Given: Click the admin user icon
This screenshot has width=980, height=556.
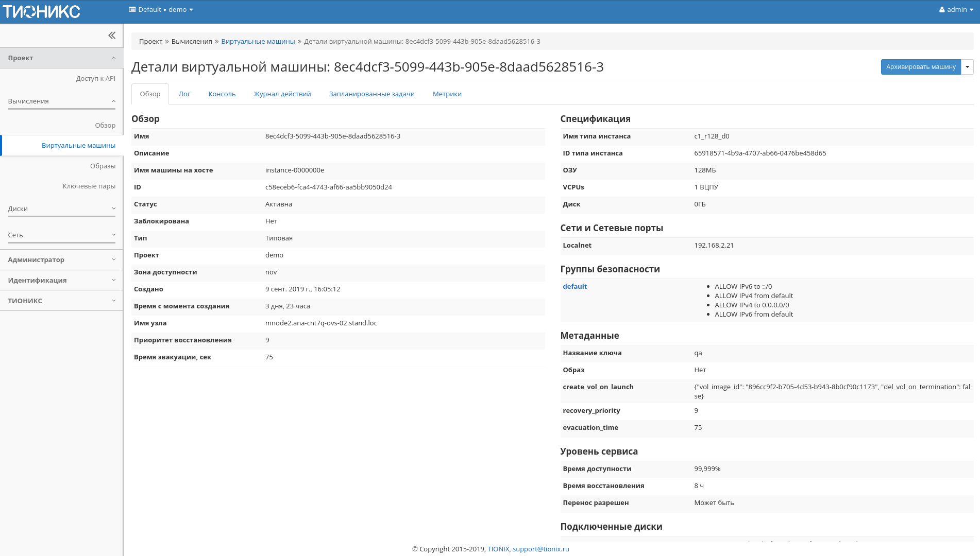Looking at the screenshot, I should coord(941,9).
